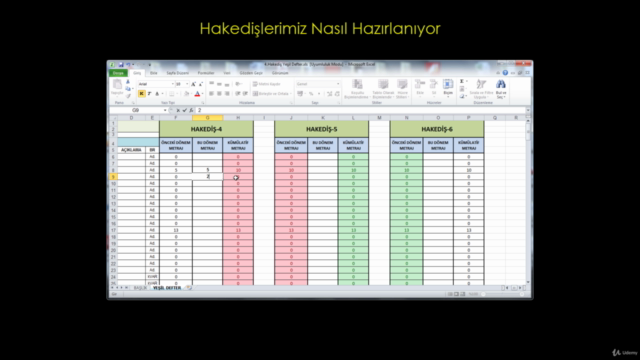Click the Sil delete cells button
This screenshot has width=640, height=360.
[x=433, y=88]
